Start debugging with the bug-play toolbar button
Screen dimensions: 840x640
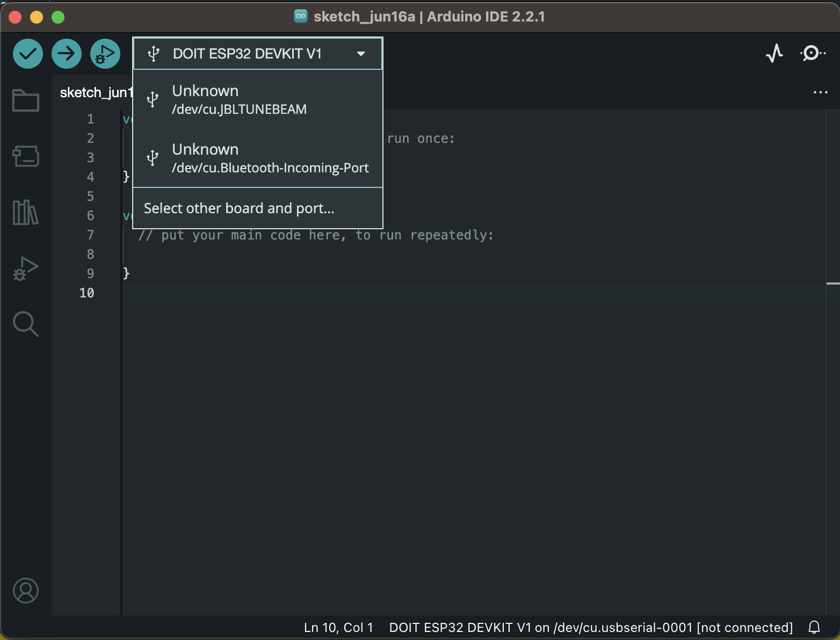click(x=105, y=54)
